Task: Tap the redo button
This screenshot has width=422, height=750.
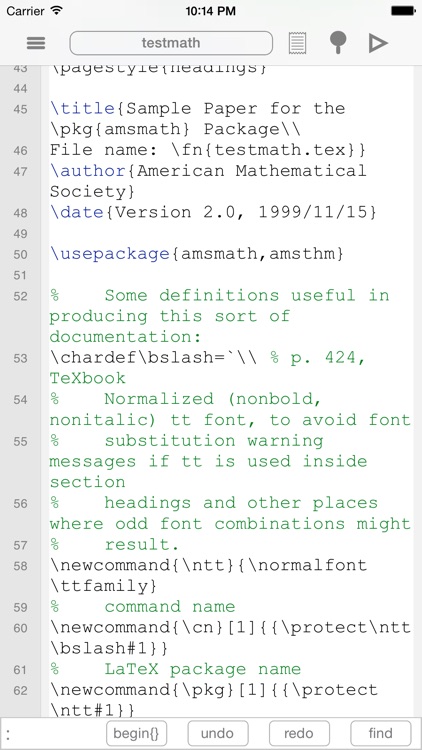Action: (x=299, y=733)
